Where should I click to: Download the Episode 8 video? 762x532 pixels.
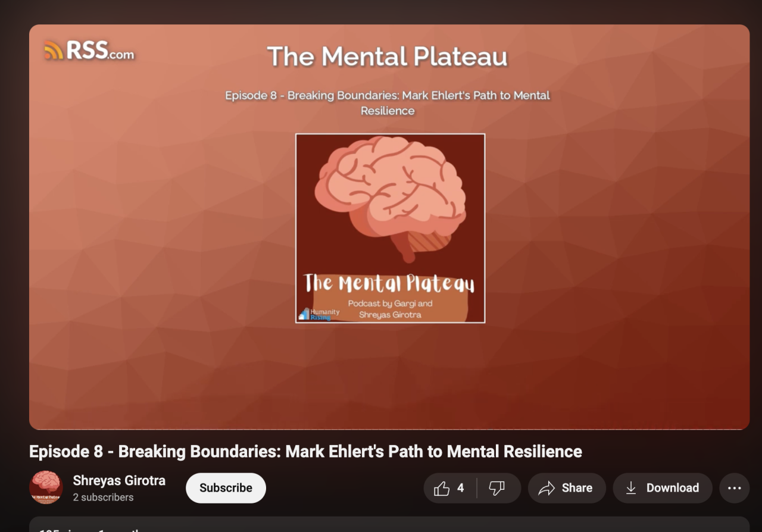(x=663, y=489)
